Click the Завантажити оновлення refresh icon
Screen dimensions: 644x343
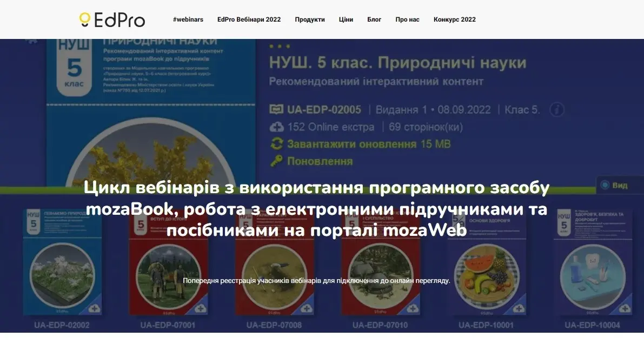[x=276, y=144]
